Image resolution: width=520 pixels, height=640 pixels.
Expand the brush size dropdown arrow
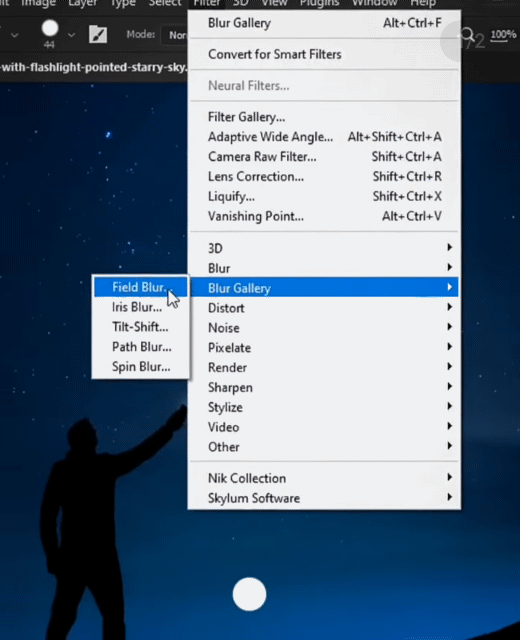[71, 36]
